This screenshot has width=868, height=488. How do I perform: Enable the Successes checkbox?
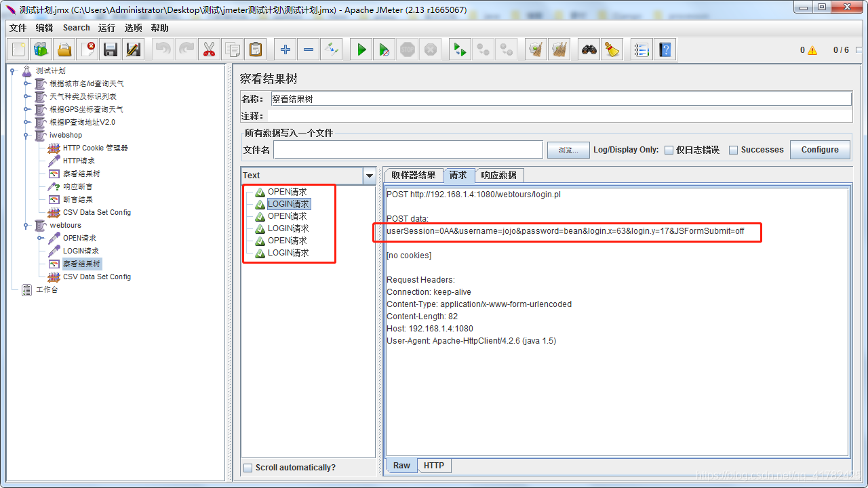(x=733, y=150)
